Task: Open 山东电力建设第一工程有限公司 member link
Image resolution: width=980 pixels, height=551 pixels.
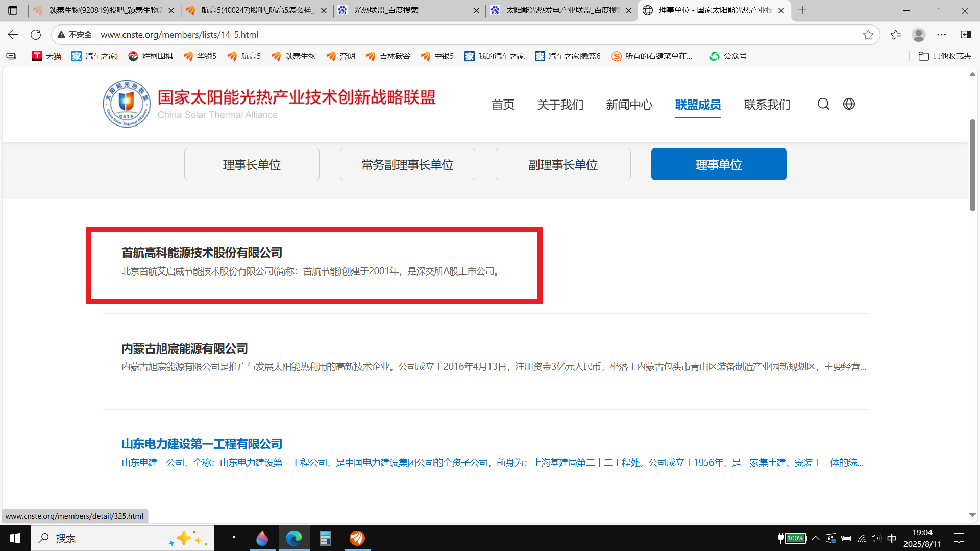Action: click(x=202, y=444)
